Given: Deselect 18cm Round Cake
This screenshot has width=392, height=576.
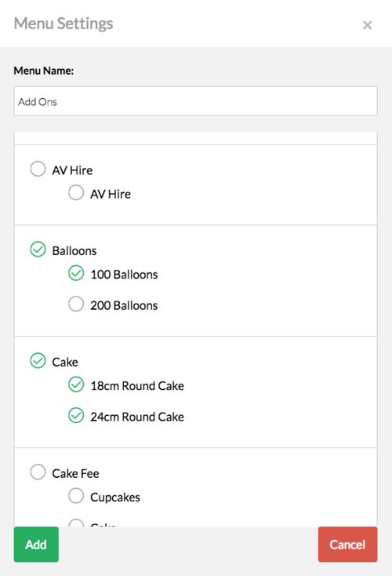Looking at the screenshot, I should (x=76, y=385).
